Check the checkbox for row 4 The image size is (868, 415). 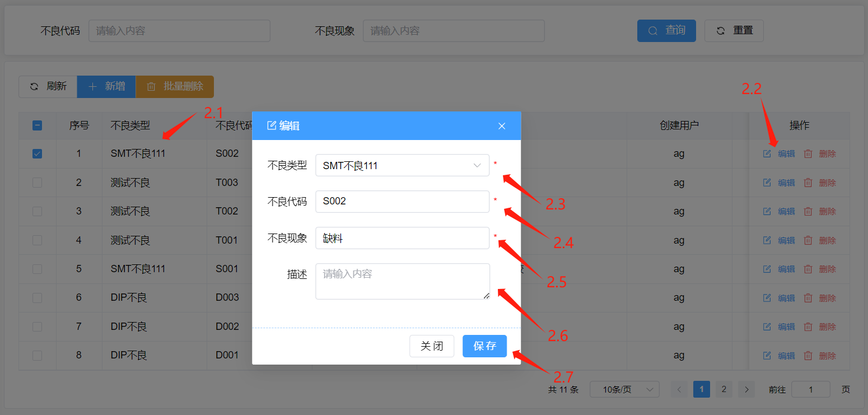coord(38,240)
